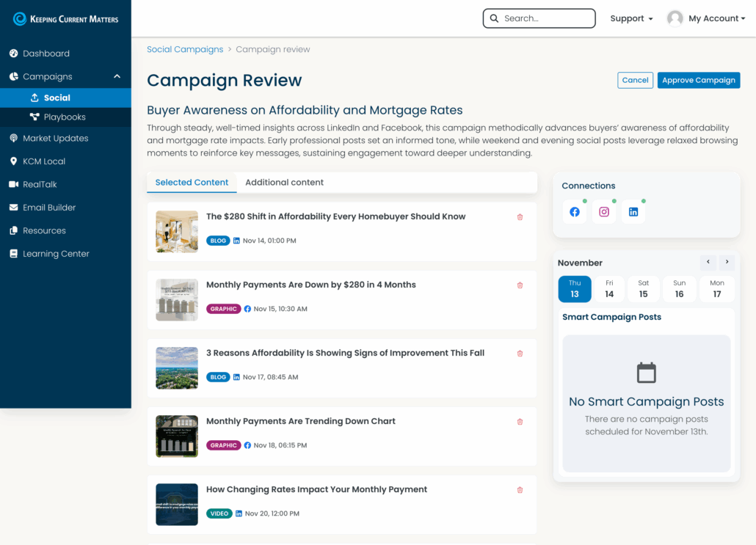The width and height of the screenshot is (756, 545).
Task: Click the Approve Campaign button
Action: [698, 80]
